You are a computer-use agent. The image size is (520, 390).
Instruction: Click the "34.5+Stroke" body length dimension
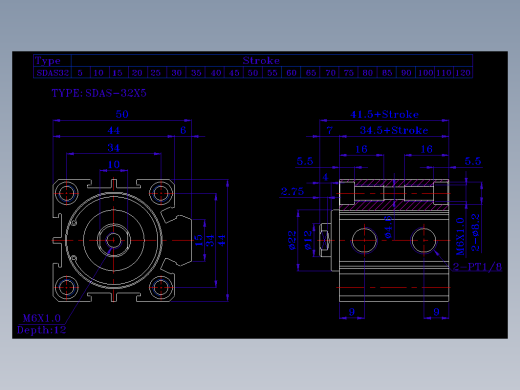[394, 130]
